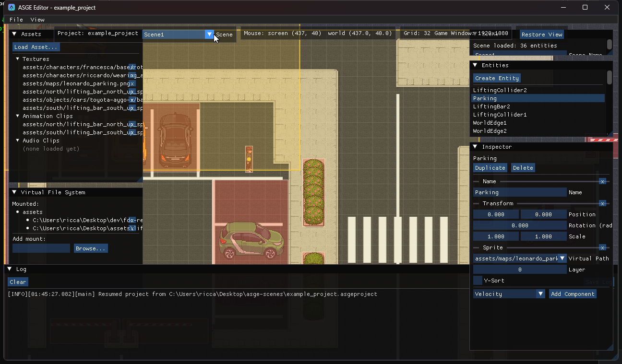Remove the lifting_bar_south animation clip via x button
622x364 pixels.
coord(132,132)
